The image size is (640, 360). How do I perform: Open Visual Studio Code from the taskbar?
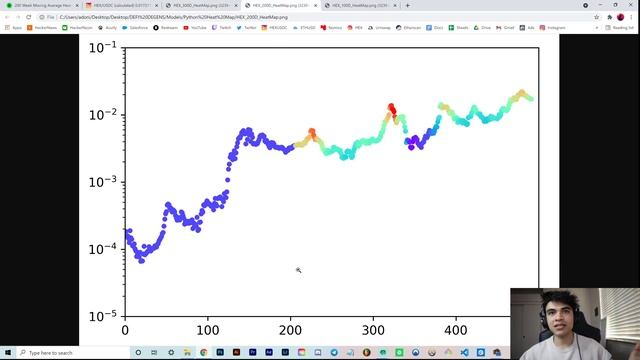point(464,353)
